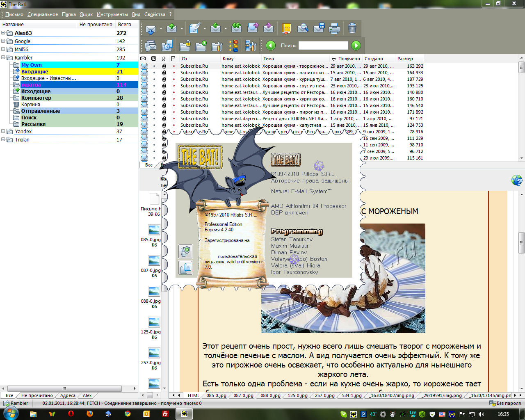Open the get new mail dropdown arrow

[161, 29]
